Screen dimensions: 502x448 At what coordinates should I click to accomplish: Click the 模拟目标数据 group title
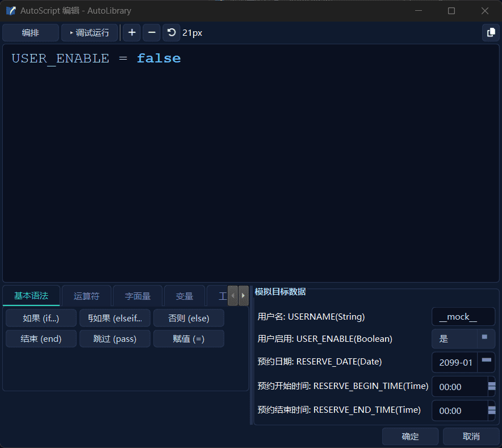pos(280,292)
